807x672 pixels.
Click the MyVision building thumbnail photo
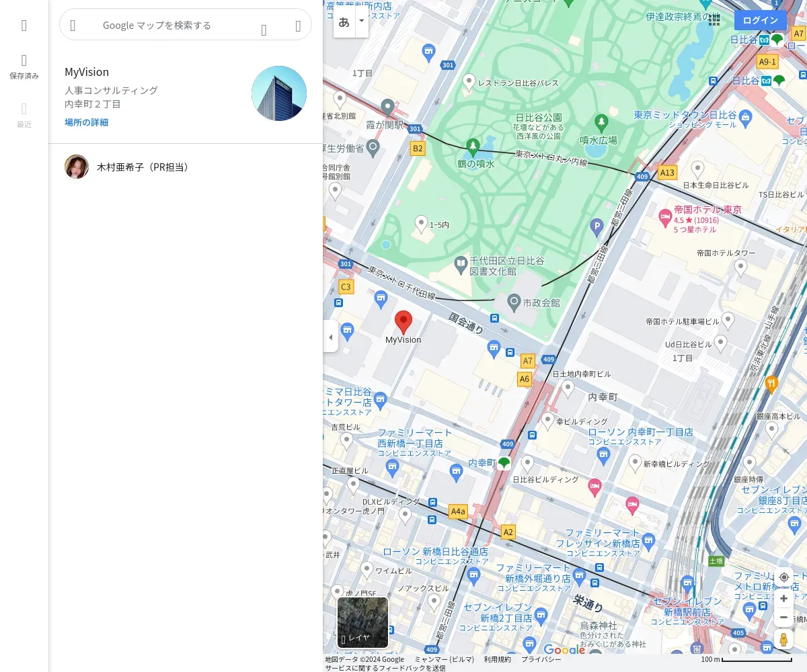tap(279, 93)
